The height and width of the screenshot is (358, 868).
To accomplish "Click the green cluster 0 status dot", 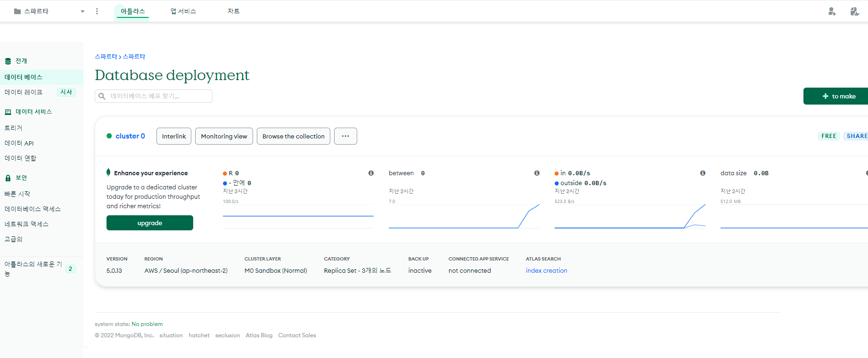I will pos(109,136).
